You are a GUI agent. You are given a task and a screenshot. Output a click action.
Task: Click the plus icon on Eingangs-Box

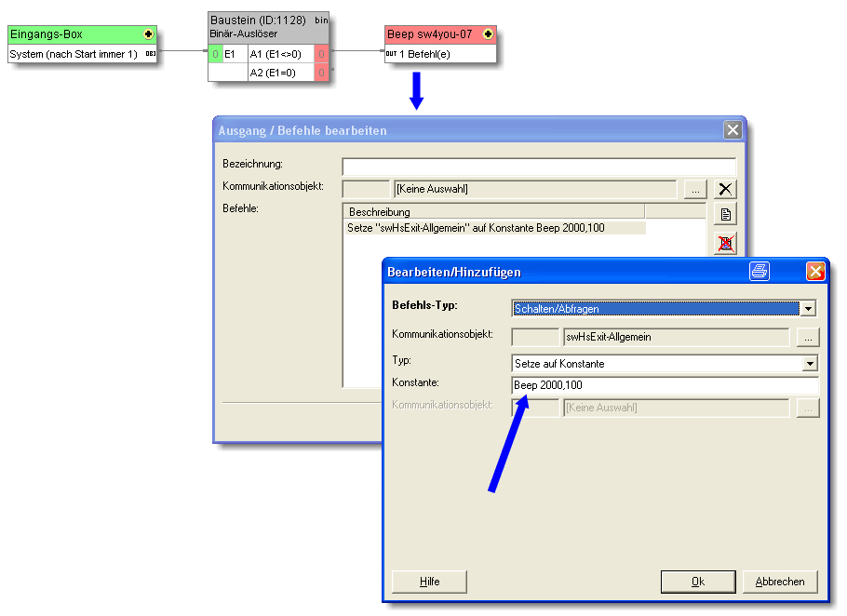(x=148, y=34)
